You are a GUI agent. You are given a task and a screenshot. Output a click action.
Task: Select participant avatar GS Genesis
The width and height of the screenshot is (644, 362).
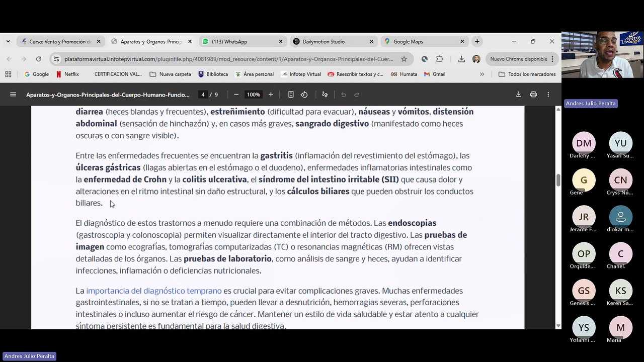tap(584, 291)
